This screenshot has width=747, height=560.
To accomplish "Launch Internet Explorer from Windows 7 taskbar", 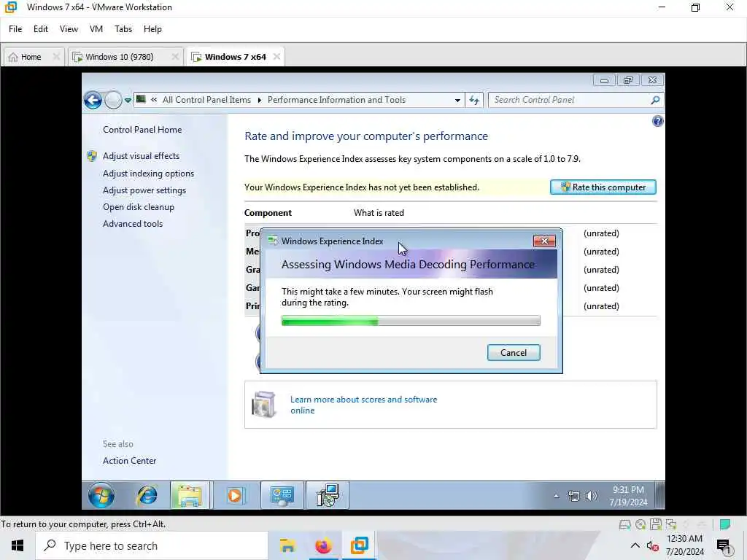I will coord(147,495).
